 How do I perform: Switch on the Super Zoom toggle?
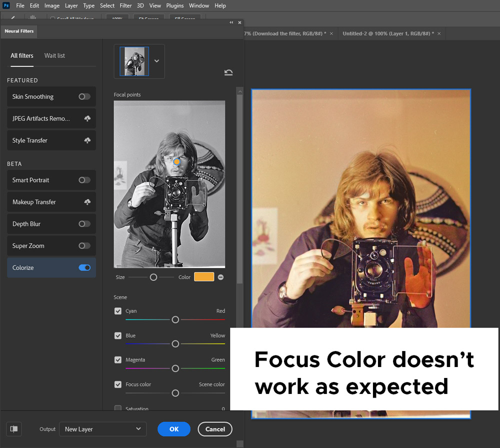[84, 246]
